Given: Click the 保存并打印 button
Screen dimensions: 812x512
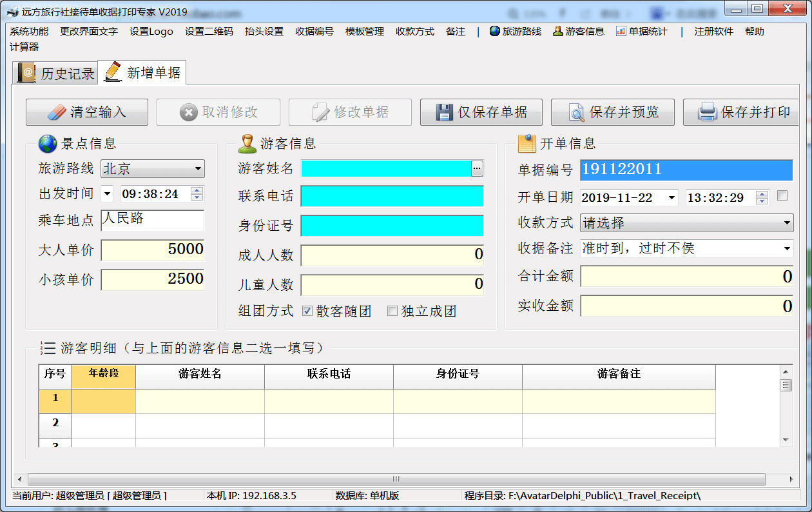Looking at the screenshot, I should tap(741, 112).
